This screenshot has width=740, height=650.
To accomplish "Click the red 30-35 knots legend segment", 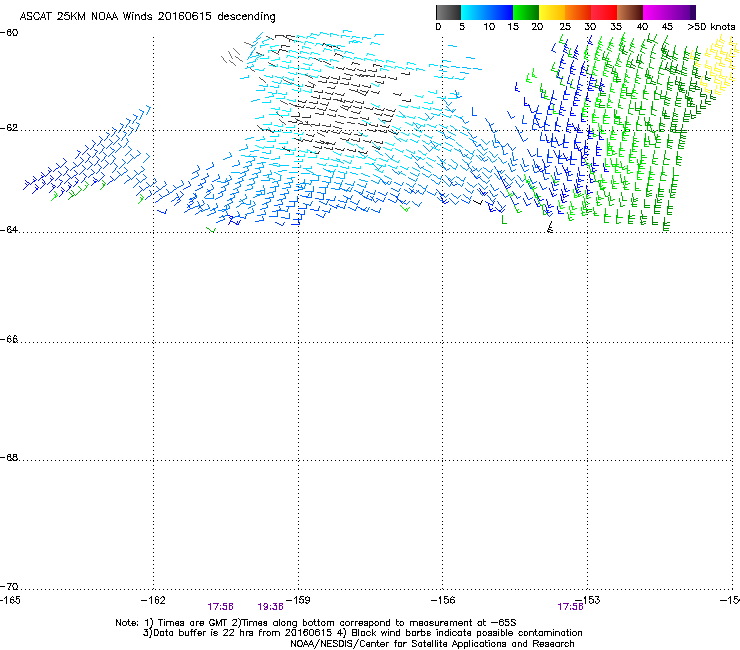I will coord(604,12).
